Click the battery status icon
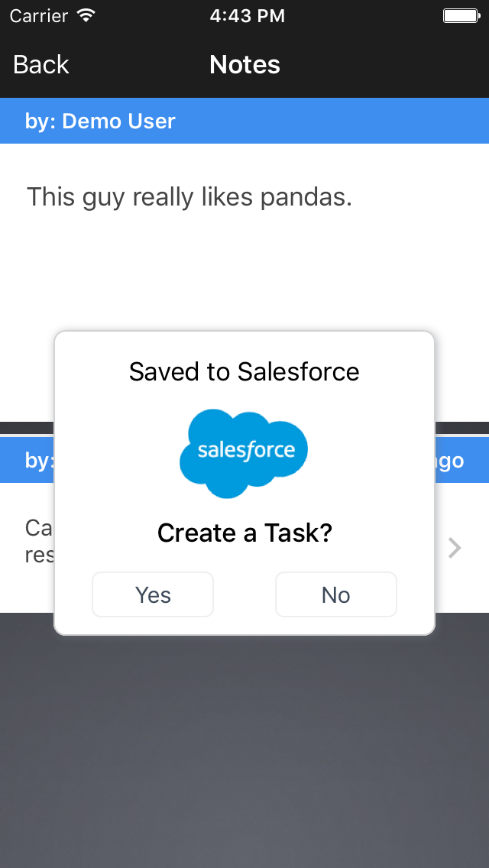This screenshot has height=868, width=489. pos(461,16)
